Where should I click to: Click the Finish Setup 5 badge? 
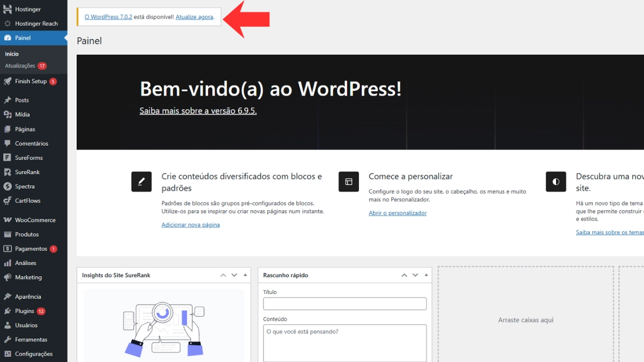tap(53, 82)
